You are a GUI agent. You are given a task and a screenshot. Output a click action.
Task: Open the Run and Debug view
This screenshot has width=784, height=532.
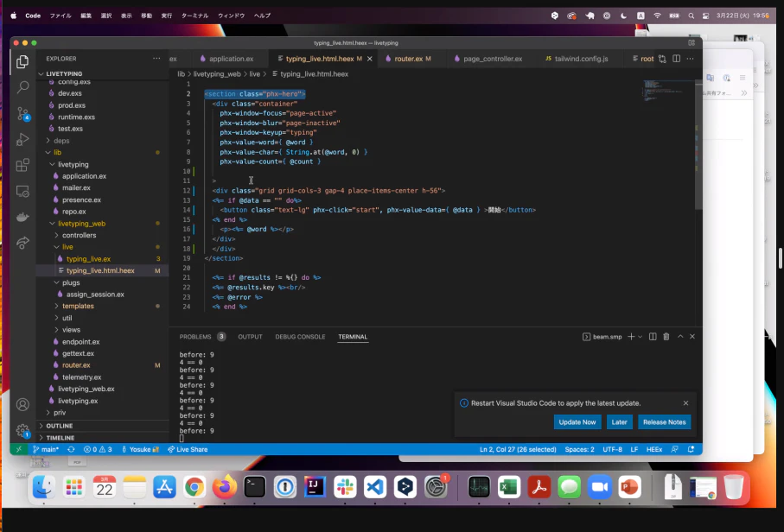click(x=22, y=139)
